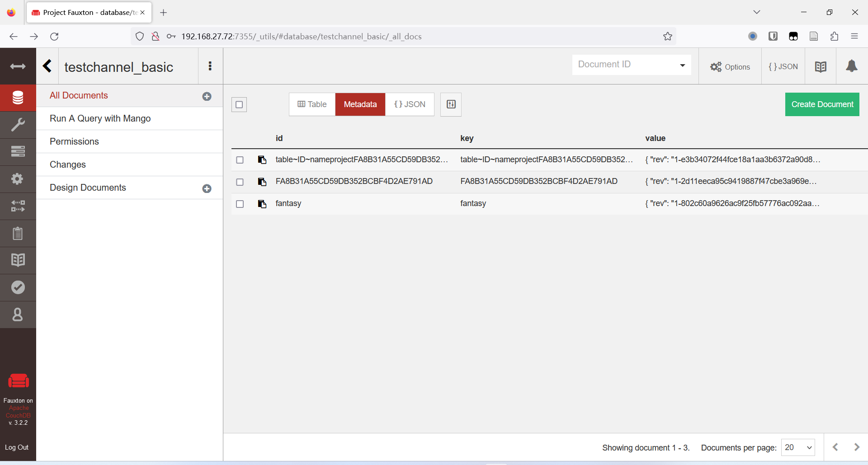The image size is (868, 465).
Task: Add a new item next to All Documents
Action: (x=207, y=96)
